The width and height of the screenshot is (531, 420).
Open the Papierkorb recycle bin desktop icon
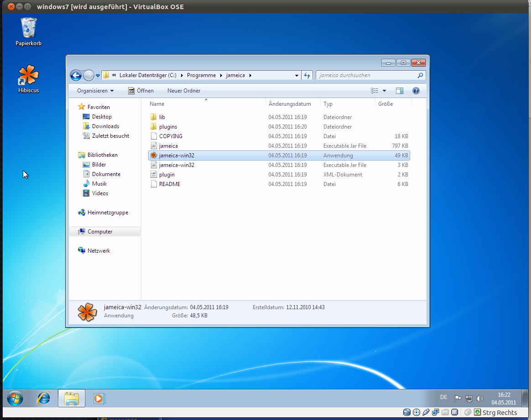[28, 32]
